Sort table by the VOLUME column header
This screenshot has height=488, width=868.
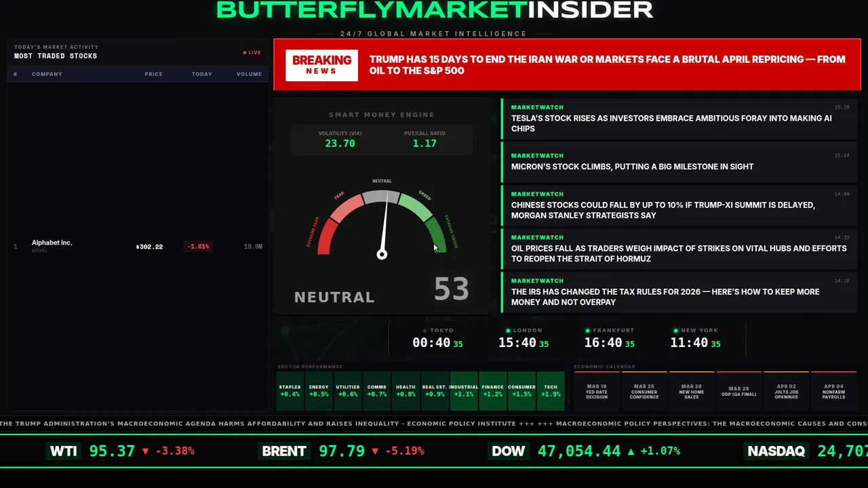(249, 74)
